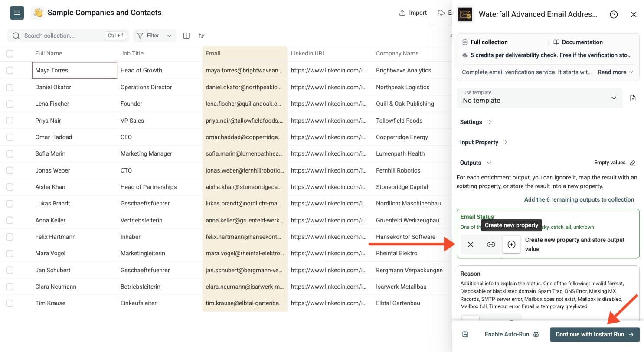Open the hamburger menu button
This screenshot has height=352, width=644.
point(17,13)
